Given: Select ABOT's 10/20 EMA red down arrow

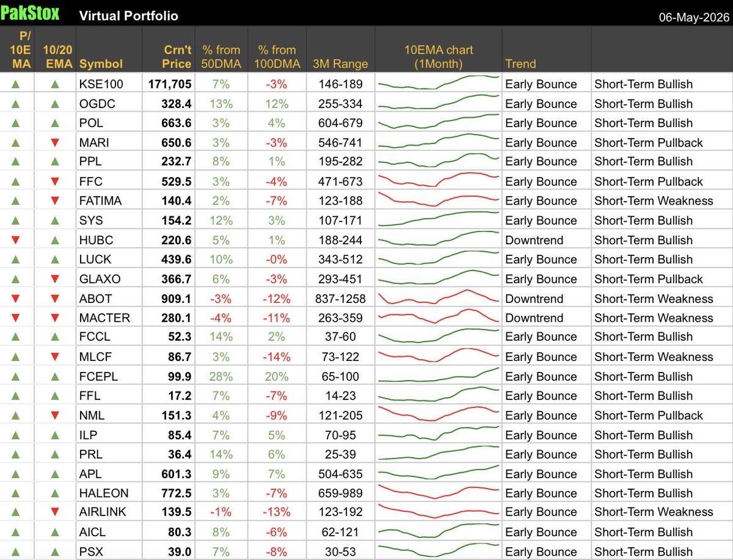Looking at the screenshot, I should pos(54,299).
